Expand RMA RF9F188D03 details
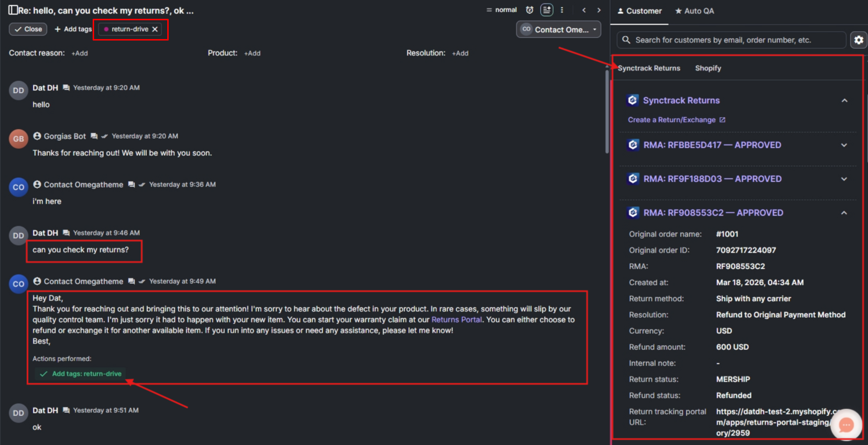This screenshot has height=445, width=868. [x=844, y=179]
